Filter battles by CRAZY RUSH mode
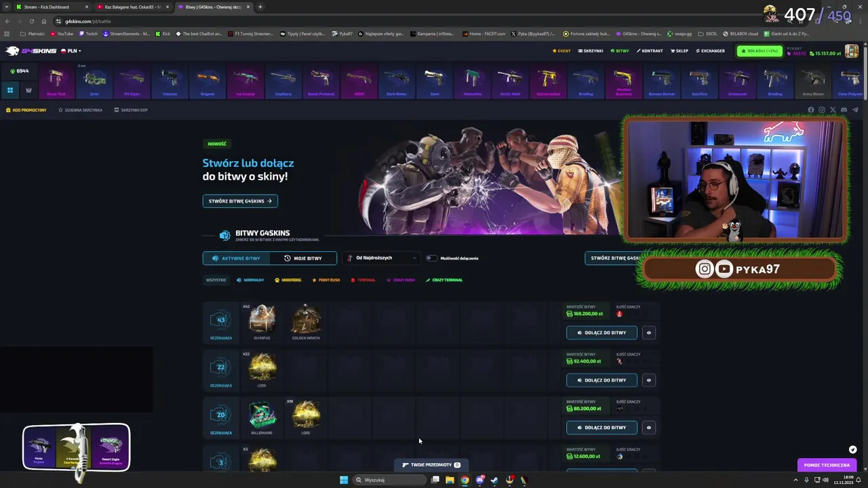The width and height of the screenshot is (868, 488). (x=400, y=280)
